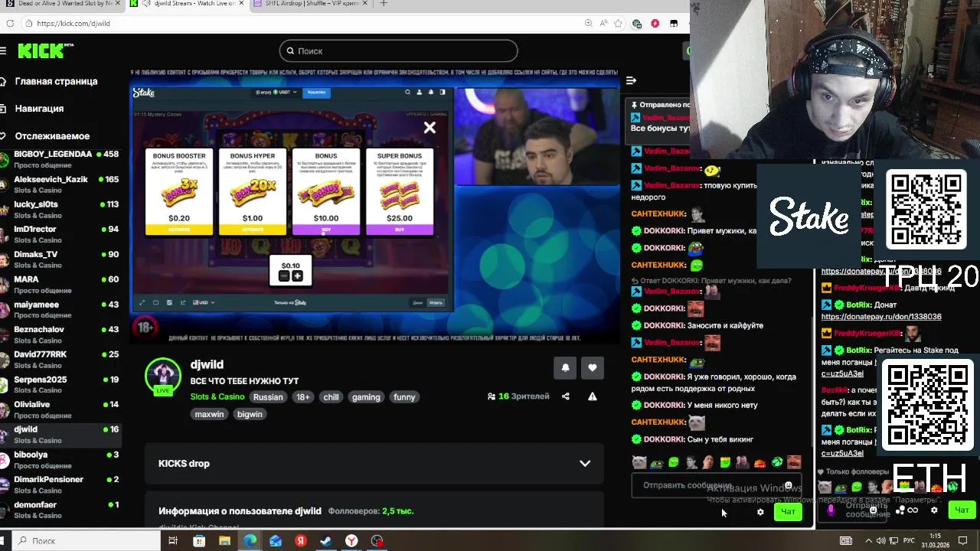
Task: Open BIGBOY_LEGENDAA channel in the sidebar
Action: 61,159
